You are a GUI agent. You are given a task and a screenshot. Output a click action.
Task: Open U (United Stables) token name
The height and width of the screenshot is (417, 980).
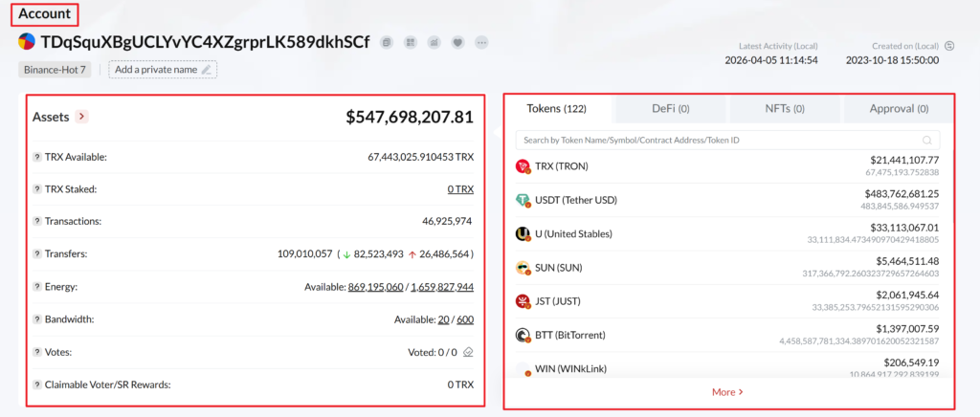click(x=573, y=234)
